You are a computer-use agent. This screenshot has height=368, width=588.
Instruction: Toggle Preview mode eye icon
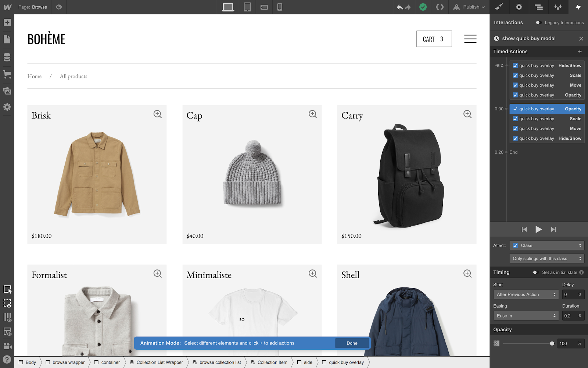point(59,7)
